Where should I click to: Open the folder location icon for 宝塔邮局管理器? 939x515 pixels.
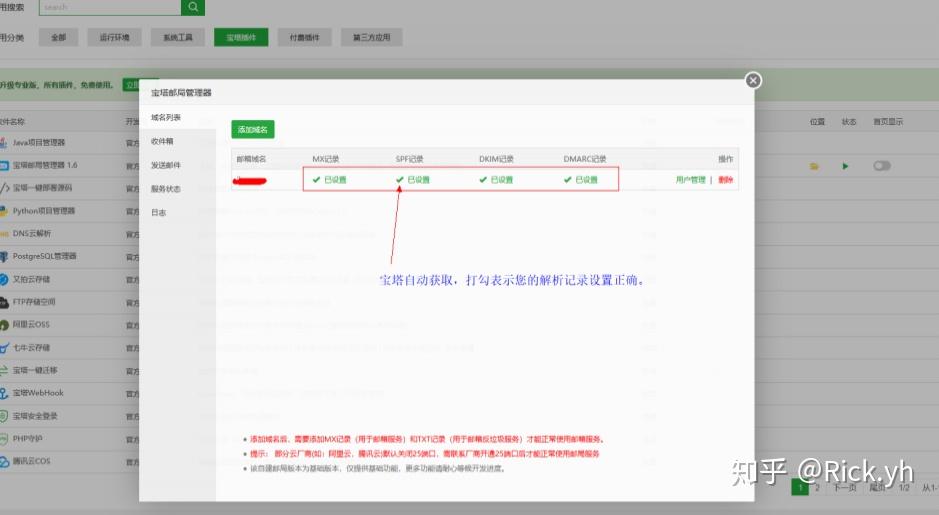(814, 166)
